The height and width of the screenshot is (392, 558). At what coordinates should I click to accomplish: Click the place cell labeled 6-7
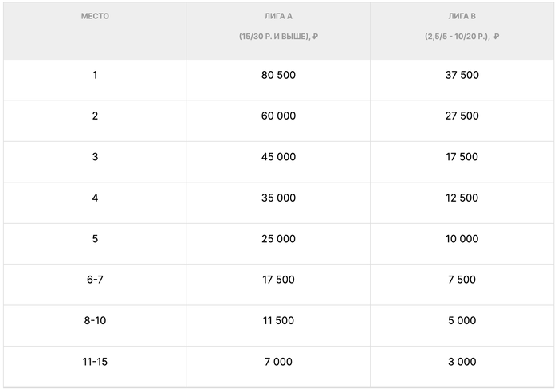tap(95, 280)
